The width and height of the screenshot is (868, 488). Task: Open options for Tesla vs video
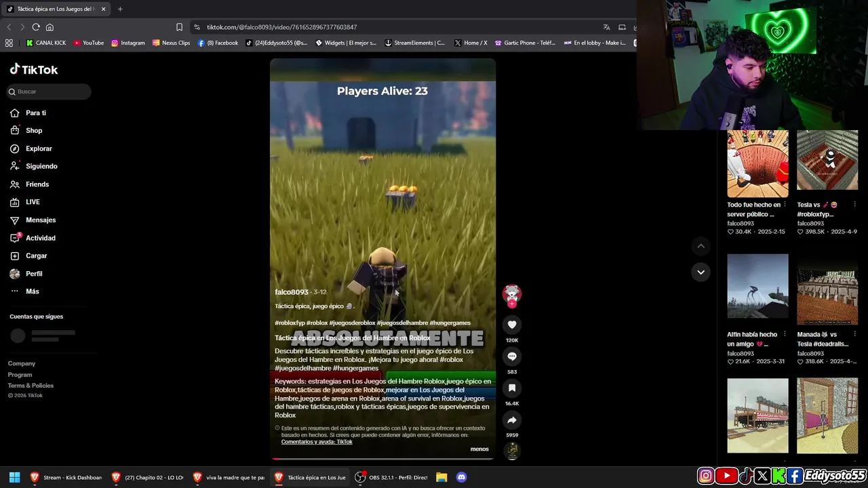[x=854, y=205]
